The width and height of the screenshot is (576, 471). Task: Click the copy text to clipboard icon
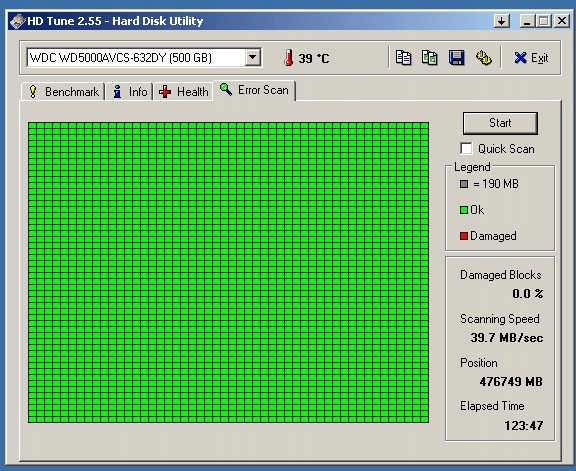click(403, 58)
